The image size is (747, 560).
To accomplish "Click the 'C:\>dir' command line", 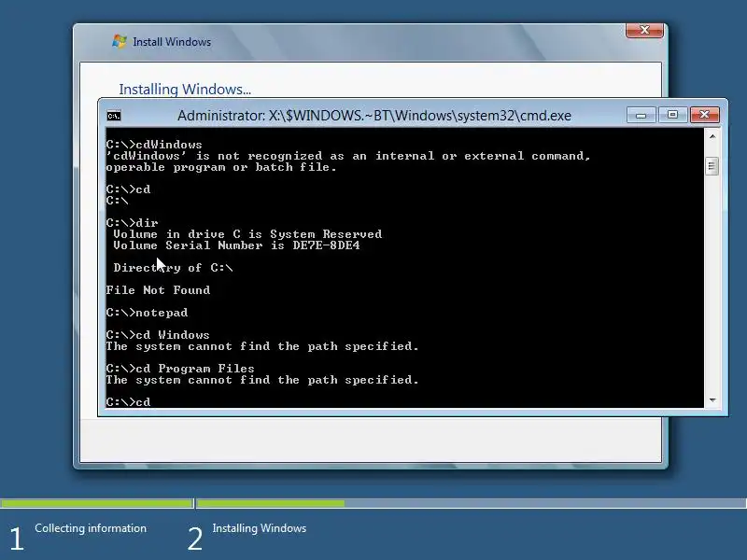I will [132, 222].
